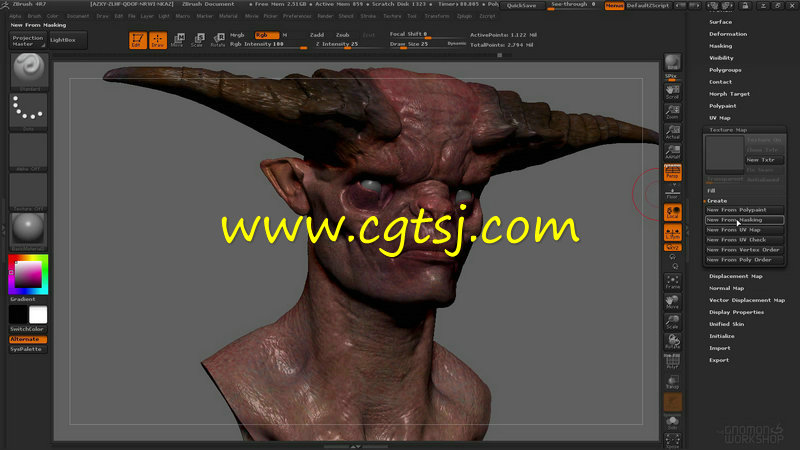Expand the Polygroups subpalette
Screen dimensions: 800x450
click(x=725, y=70)
